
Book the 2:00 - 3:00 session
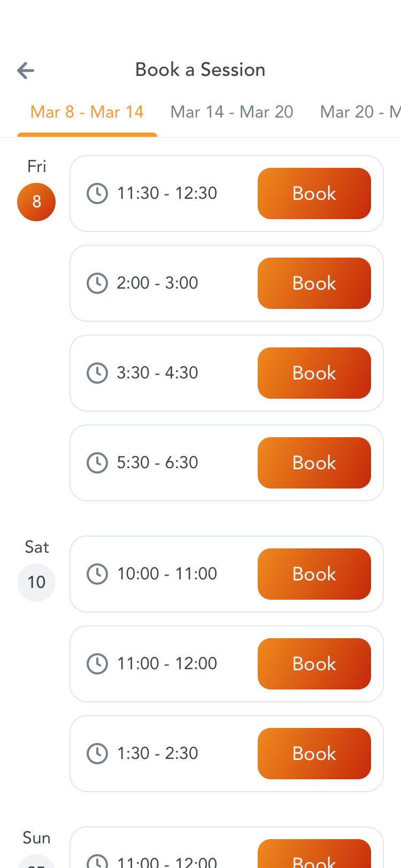coord(314,283)
